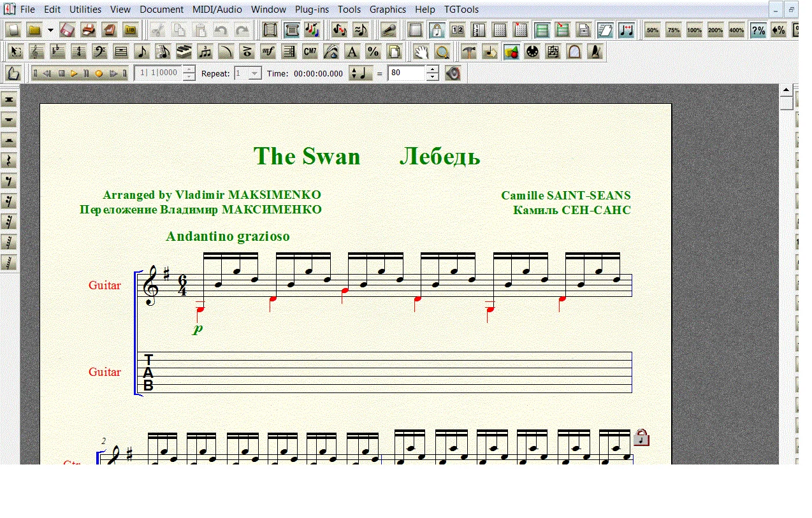The width and height of the screenshot is (812, 518).
Task: Activate the Hand Grabber tool
Action: (421, 52)
